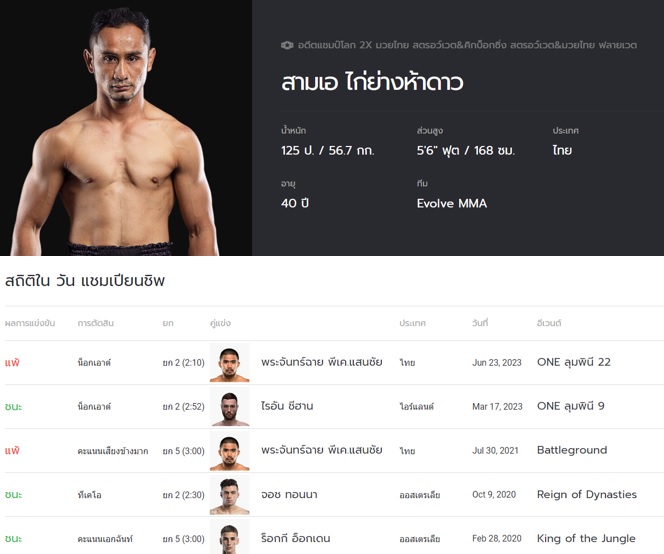Viewport: 664px width, 554px height.
Task: Click ร็อกกี อ็อกเดน opponent photo thumbnail
Action: [x=230, y=537]
